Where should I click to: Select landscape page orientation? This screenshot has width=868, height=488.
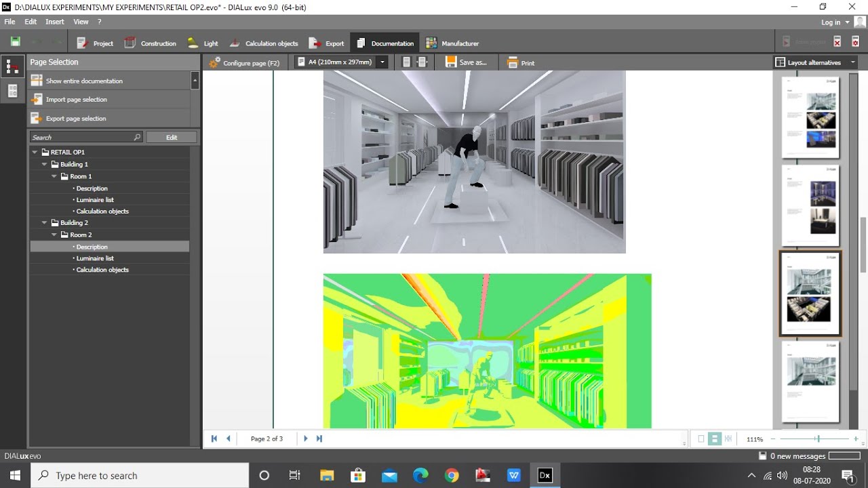(422, 62)
